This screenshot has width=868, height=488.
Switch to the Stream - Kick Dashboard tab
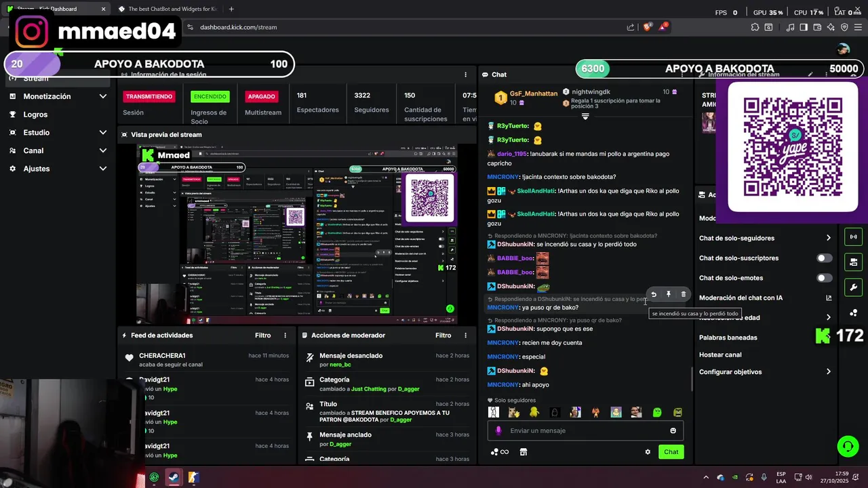click(x=56, y=9)
